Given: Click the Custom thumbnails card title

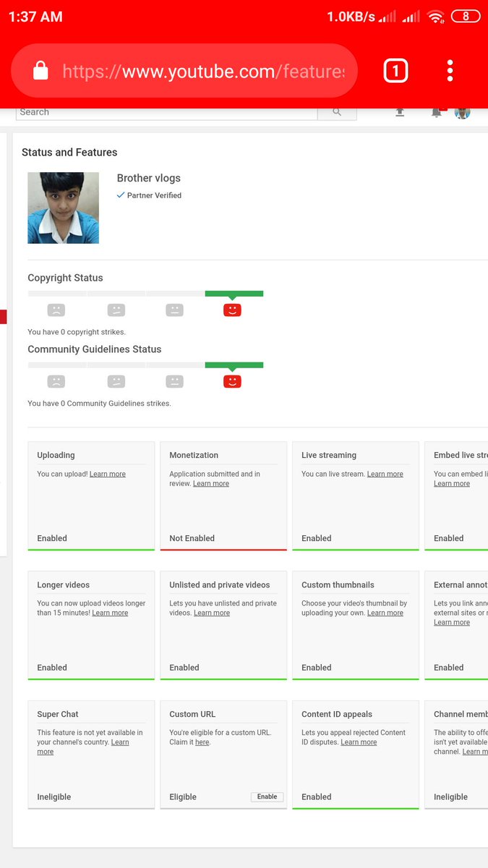Looking at the screenshot, I should (x=338, y=584).
